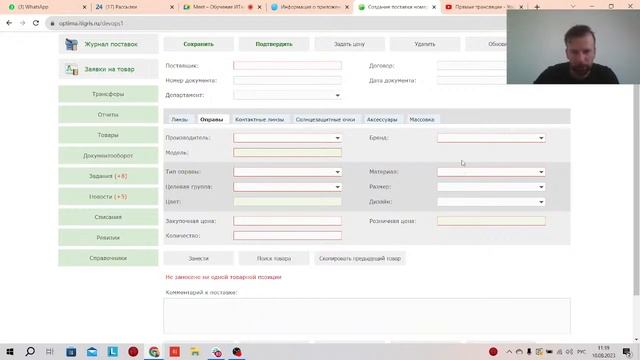The width and height of the screenshot is (640, 360).
Task: Open the notification center icon
Action: click(627, 352)
